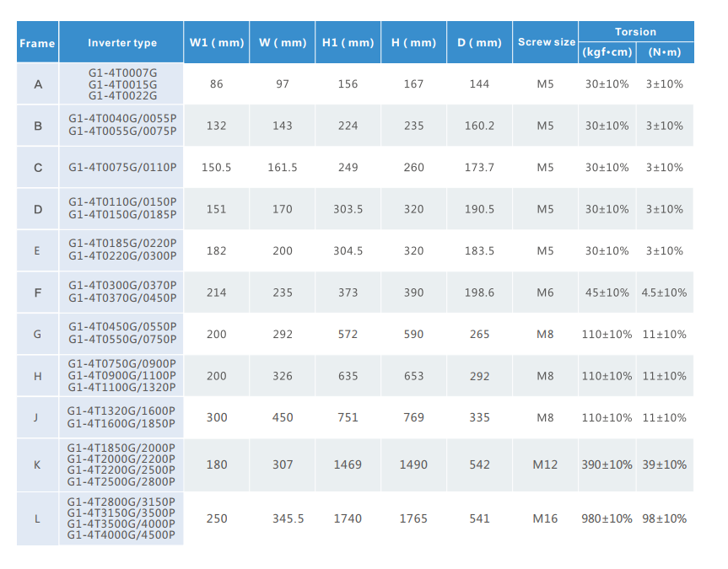Viewport: 728px width, 569px height.
Task: Click the 345.5 width value
Action: [x=282, y=518]
